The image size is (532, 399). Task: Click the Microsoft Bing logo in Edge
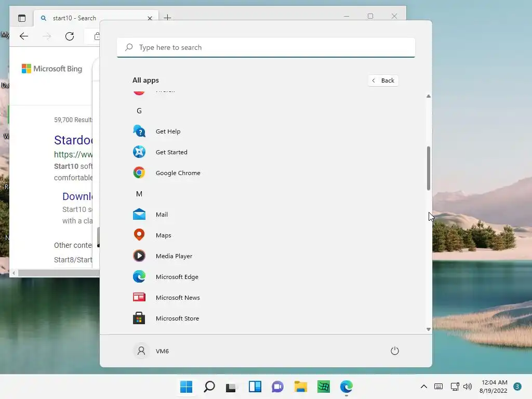[52, 69]
